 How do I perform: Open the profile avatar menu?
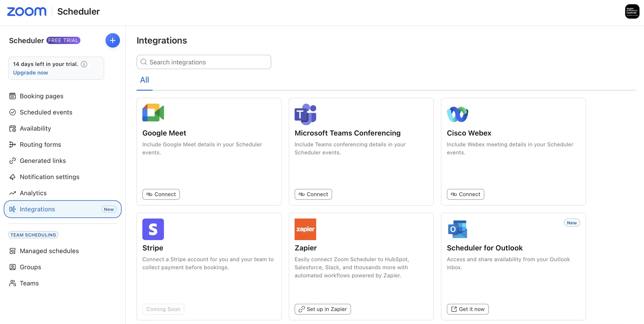coord(632,11)
